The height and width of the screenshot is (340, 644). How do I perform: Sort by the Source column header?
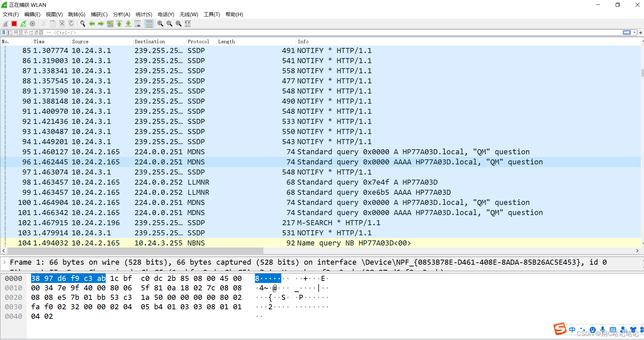click(102, 42)
